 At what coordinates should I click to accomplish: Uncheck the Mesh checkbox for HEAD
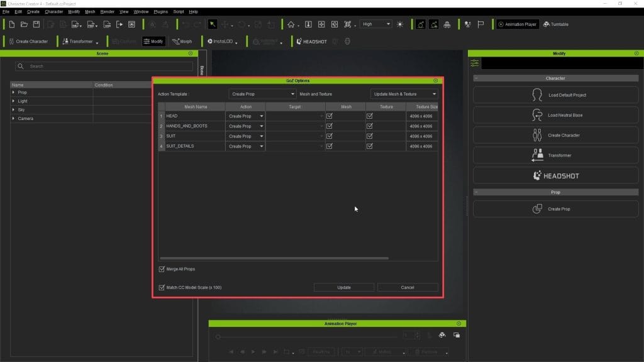[330, 116]
